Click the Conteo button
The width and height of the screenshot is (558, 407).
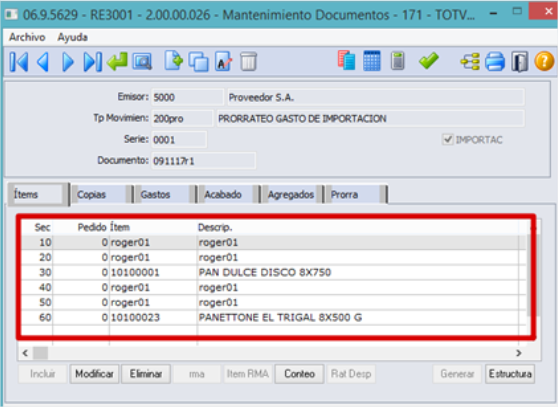(x=299, y=374)
